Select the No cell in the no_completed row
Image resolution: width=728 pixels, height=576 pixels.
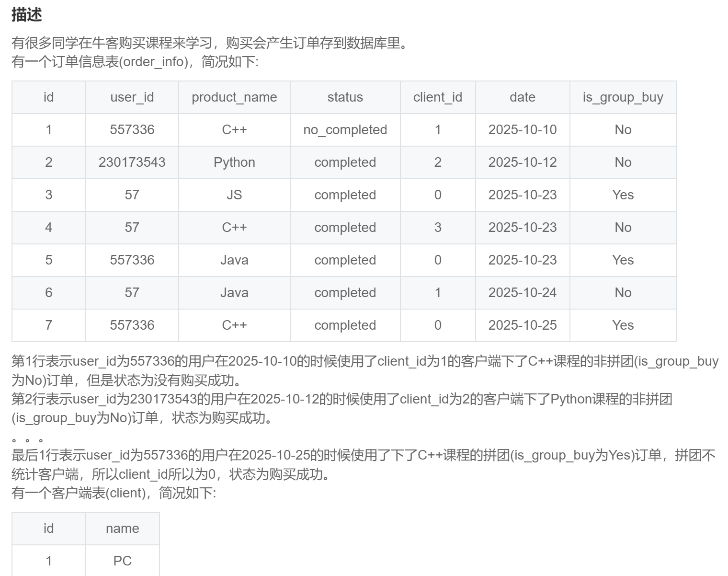click(623, 130)
